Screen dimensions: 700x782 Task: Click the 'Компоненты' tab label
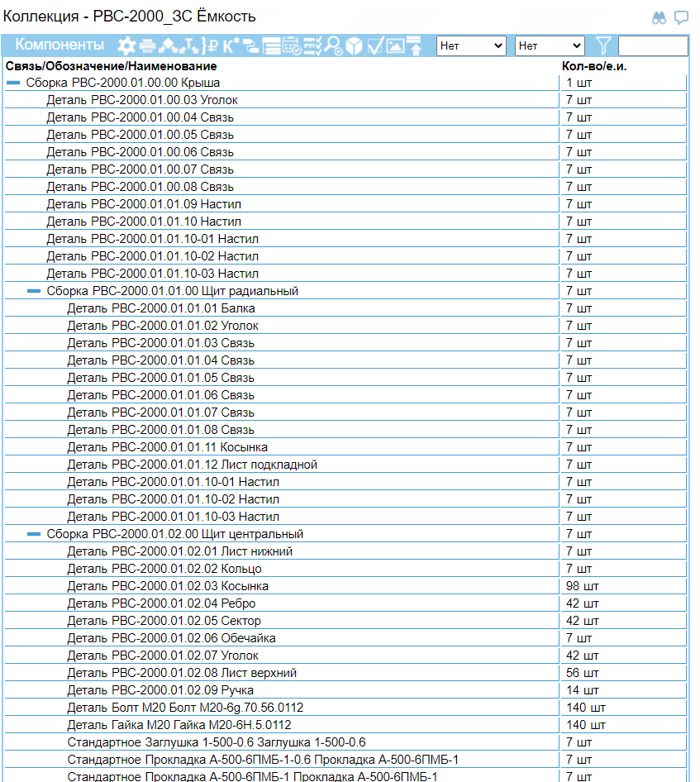point(60,45)
